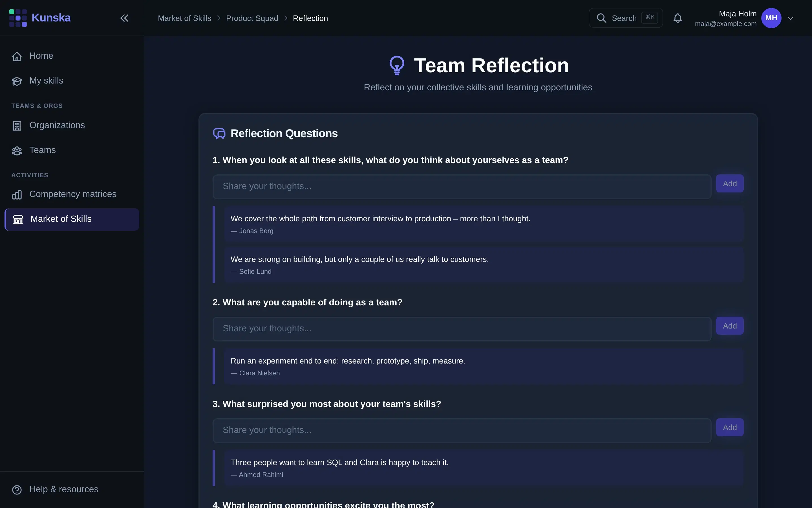The height and width of the screenshot is (508, 812).
Task: Open notifications via the bell icon
Action: pos(678,18)
